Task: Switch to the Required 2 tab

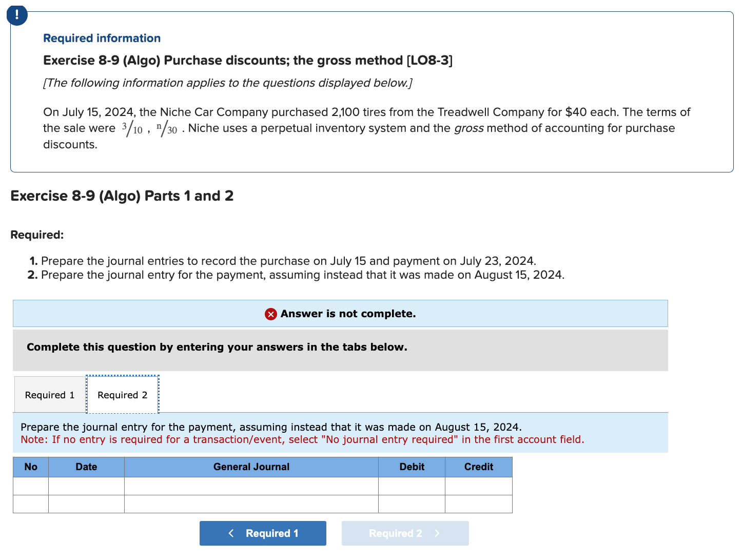Action: (x=122, y=395)
